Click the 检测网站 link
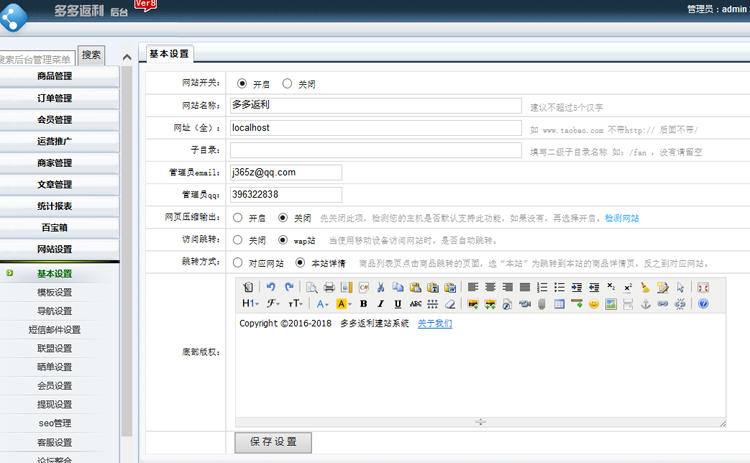The height and width of the screenshot is (463, 750). tap(622, 218)
